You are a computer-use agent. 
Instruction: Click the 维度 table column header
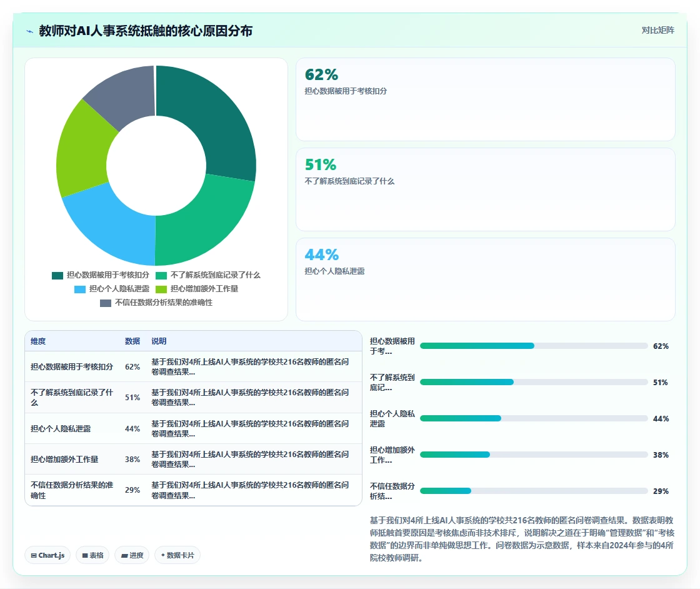tap(38, 341)
